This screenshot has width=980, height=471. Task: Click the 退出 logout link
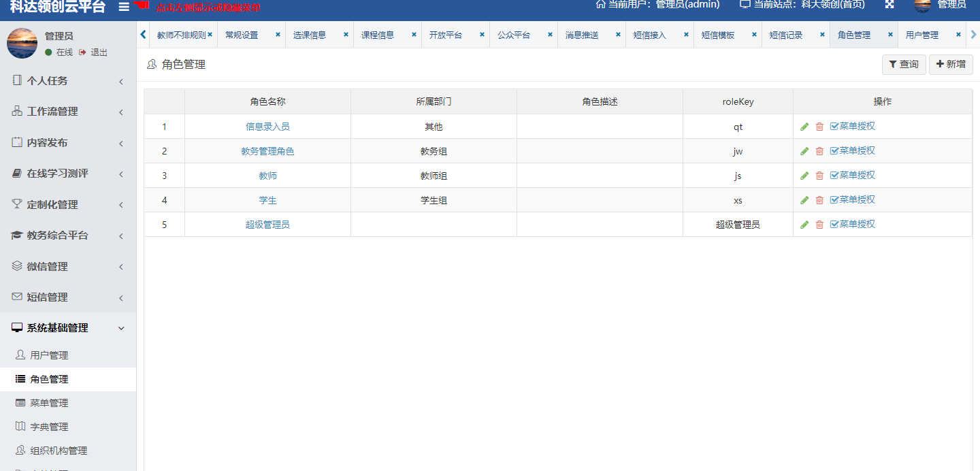point(93,52)
